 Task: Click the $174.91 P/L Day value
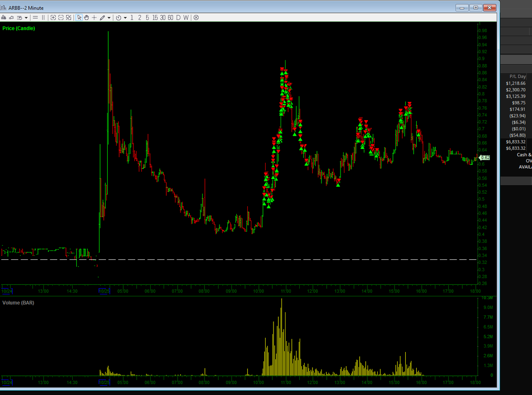click(x=518, y=109)
